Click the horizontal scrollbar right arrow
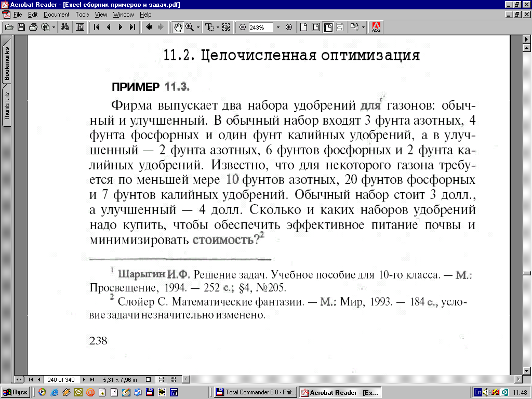 pos(519,380)
